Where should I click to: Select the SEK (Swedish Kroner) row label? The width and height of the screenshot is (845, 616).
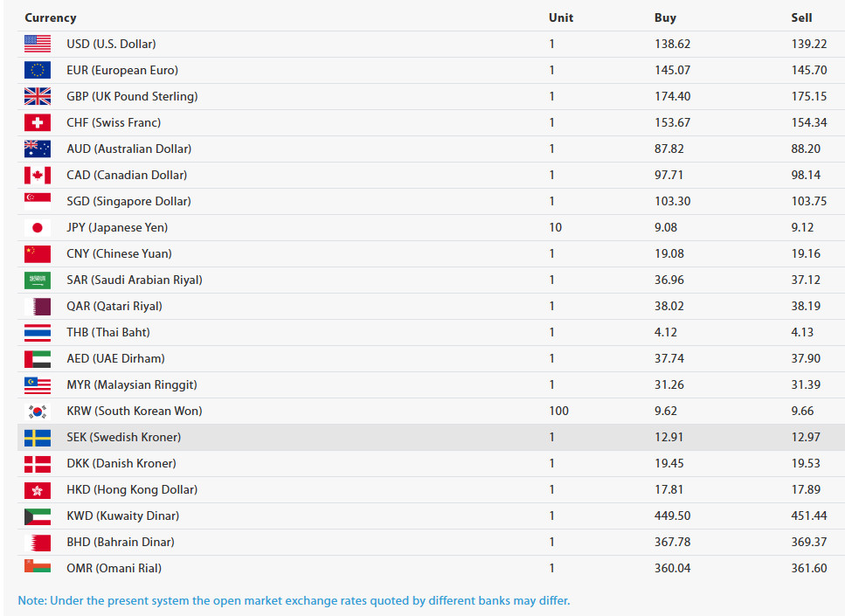point(123,437)
